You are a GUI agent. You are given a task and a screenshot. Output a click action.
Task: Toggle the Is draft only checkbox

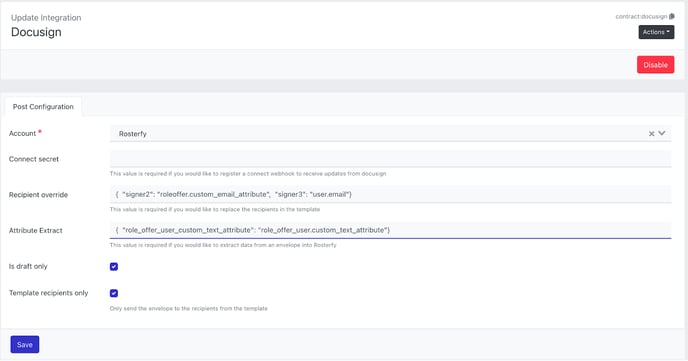click(x=114, y=266)
